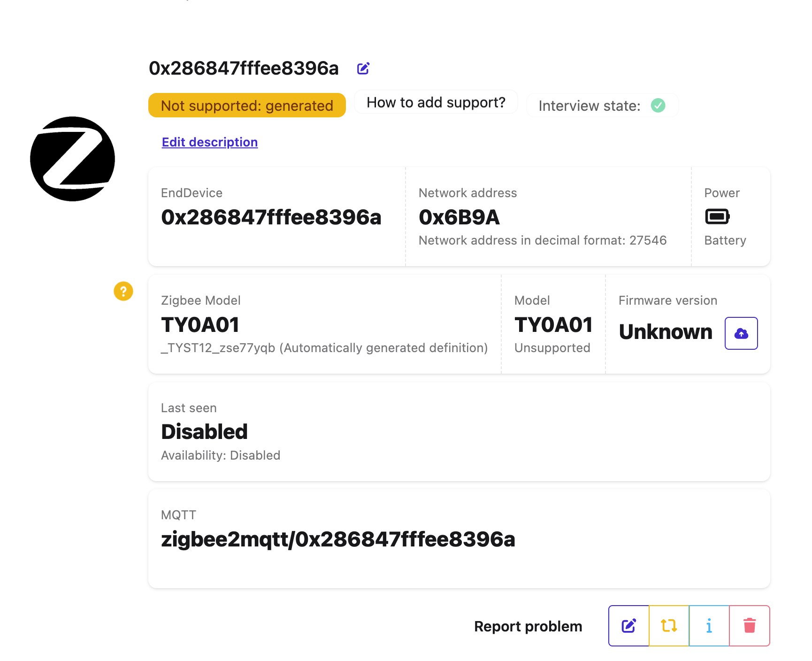Click the yellow reconfigure arrows button
The width and height of the screenshot is (812, 661).
669,626
